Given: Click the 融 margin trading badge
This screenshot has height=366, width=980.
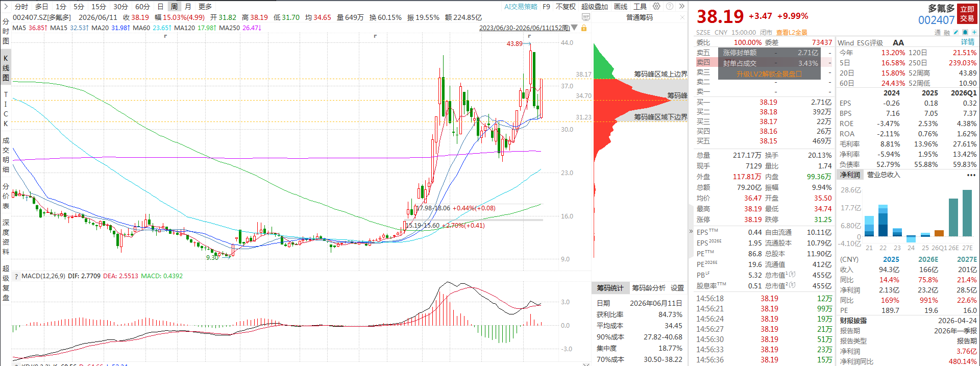Looking at the screenshot, I should pyautogui.click(x=947, y=32).
